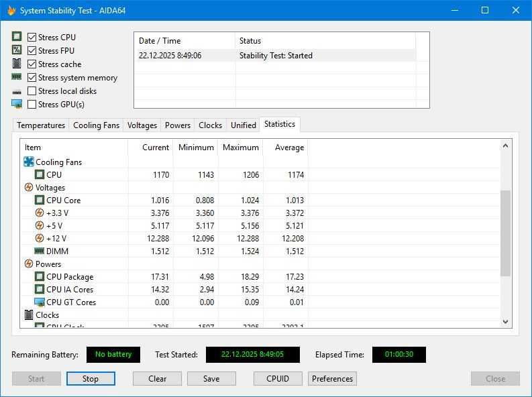The width and height of the screenshot is (532, 397).
Task: Click the Clear button
Action: pos(157,378)
